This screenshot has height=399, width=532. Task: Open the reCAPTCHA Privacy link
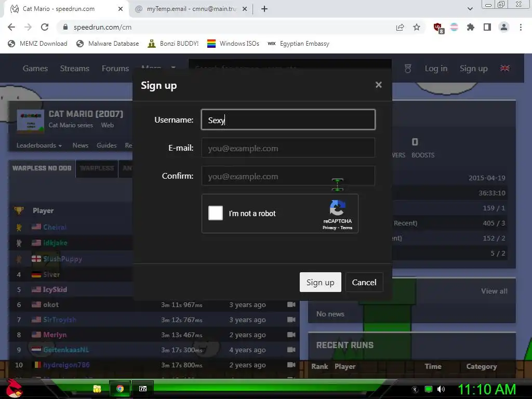click(329, 228)
